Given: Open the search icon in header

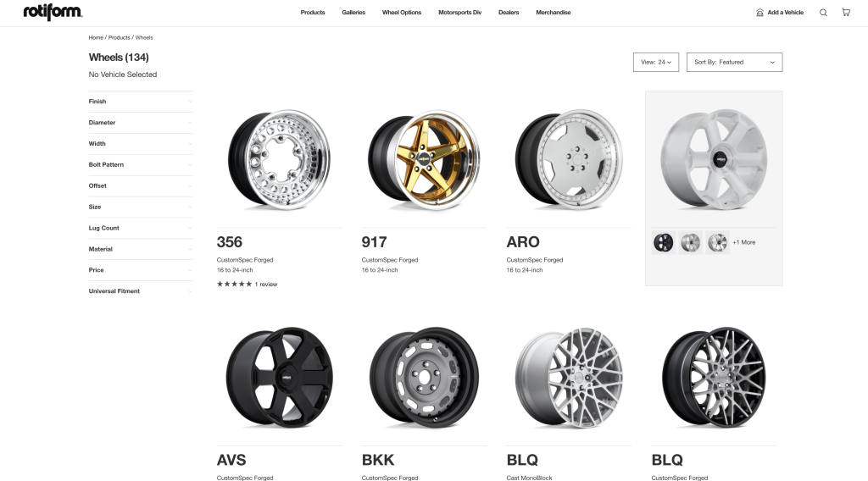Looking at the screenshot, I should [x=823, y=12].
